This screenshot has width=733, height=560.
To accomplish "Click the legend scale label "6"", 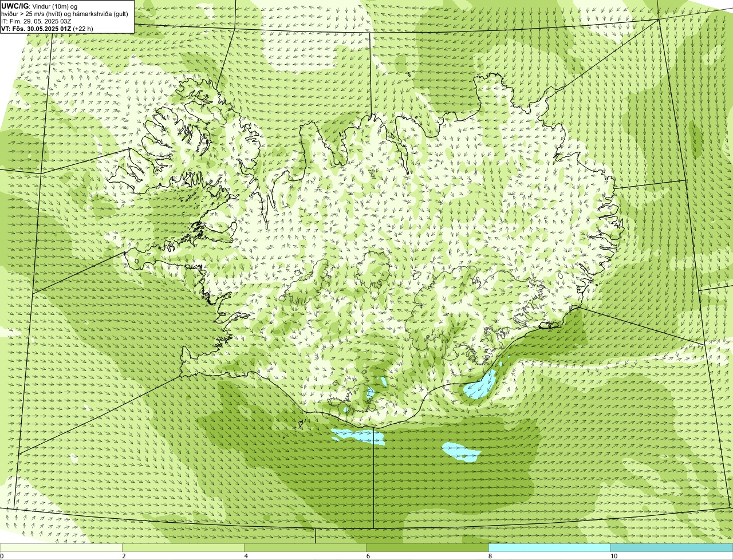I will [368, 556].
